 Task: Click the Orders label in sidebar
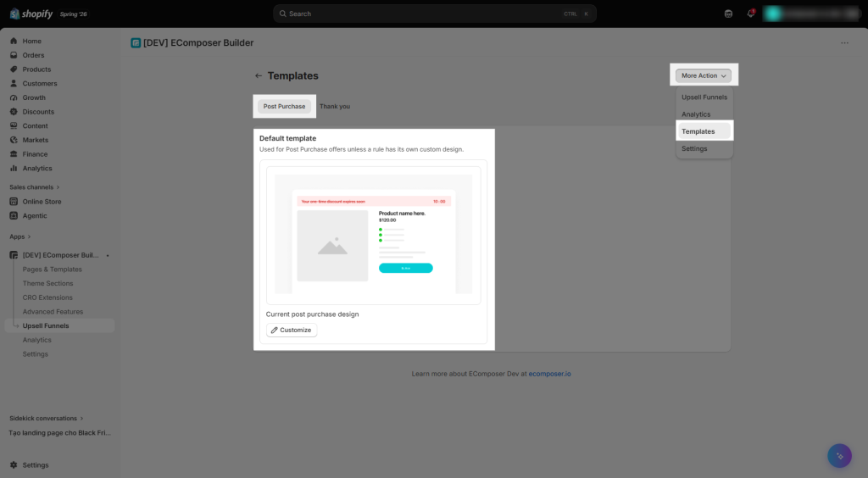pos(33,55)
